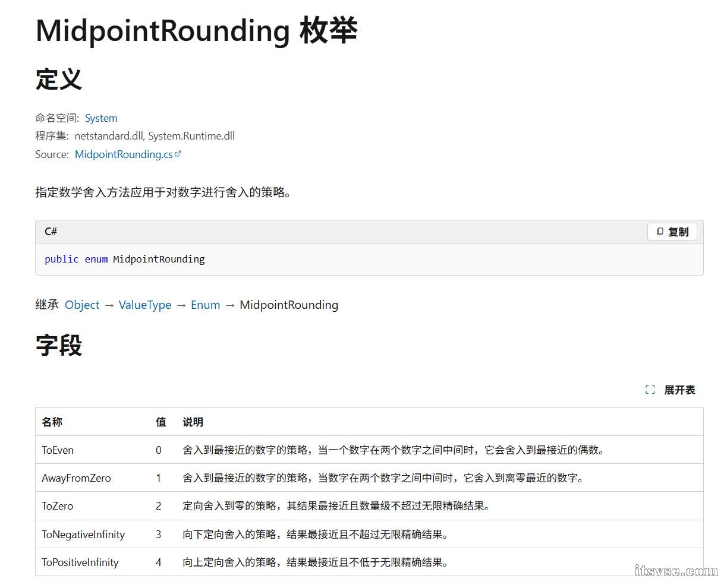Click the summary sentence 指定数学舍入方法
Image resolution: width=724 pixels, height=588 pixels.
163,192
